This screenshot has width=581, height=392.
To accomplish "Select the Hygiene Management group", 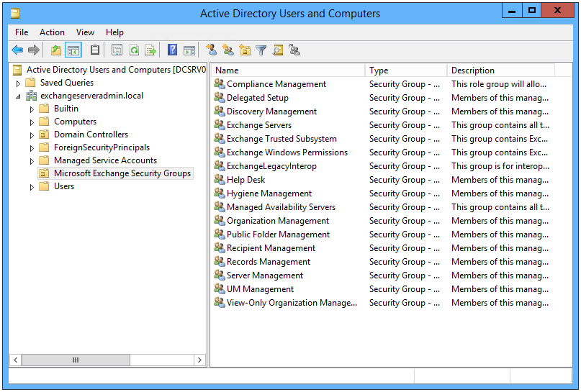I will 269,193.
